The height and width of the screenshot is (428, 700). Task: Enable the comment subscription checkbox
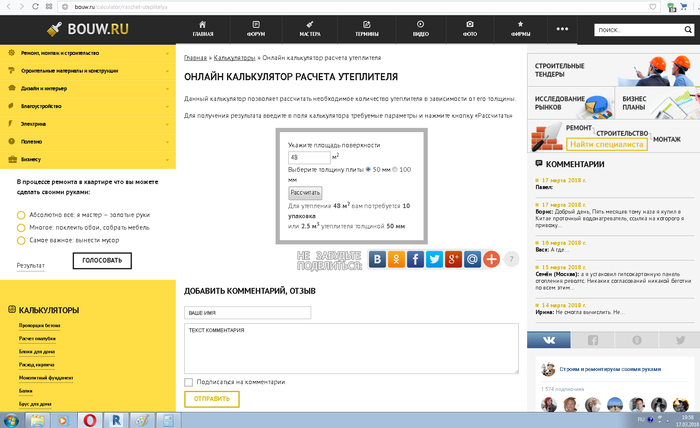tap(189, 382)
